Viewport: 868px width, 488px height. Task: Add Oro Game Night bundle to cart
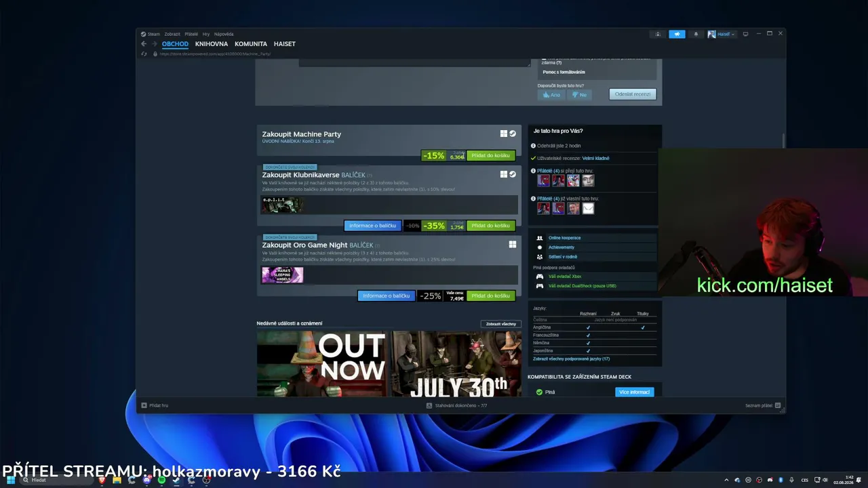tap(490, 296)
